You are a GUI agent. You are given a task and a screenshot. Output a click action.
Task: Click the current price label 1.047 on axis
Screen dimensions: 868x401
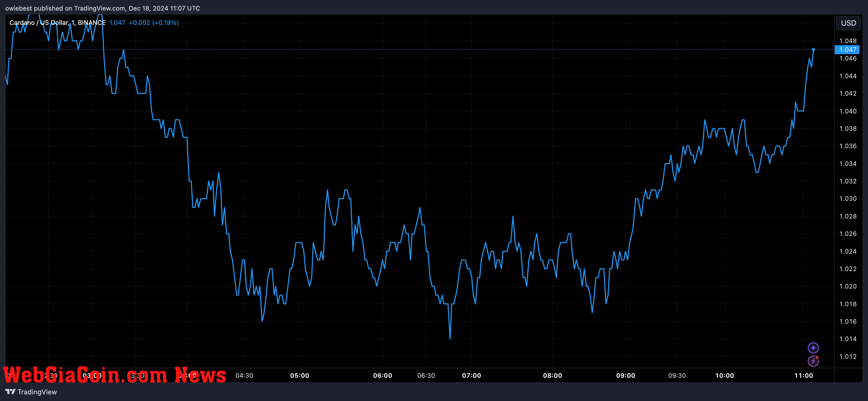coord(847,50)
